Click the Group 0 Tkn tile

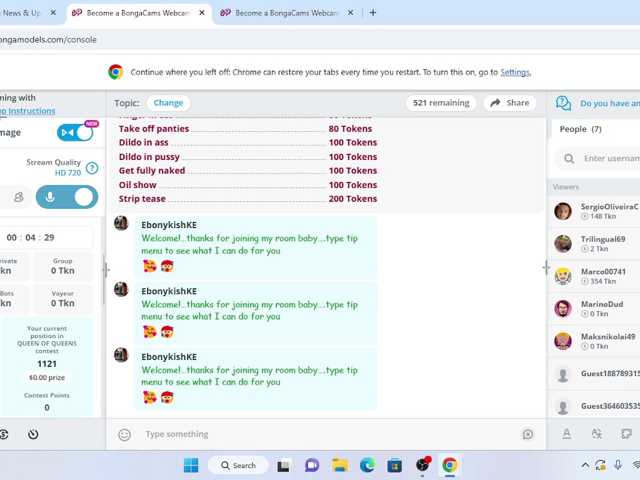[62, 267]
